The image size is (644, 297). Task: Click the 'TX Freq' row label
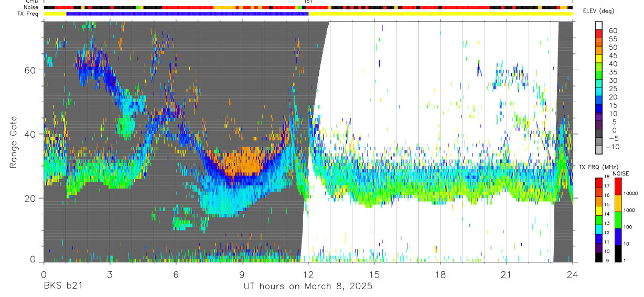click(28, 14)
